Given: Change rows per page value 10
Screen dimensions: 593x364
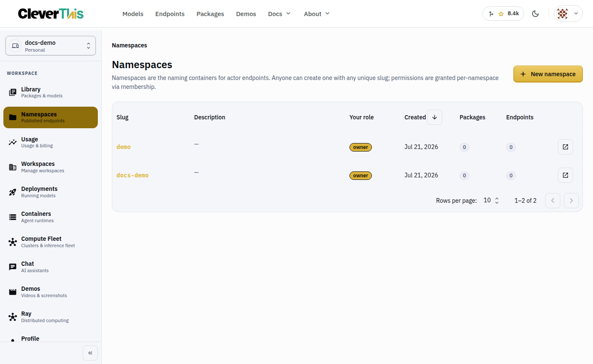Looking at the screenshot, I should [491, 201].
